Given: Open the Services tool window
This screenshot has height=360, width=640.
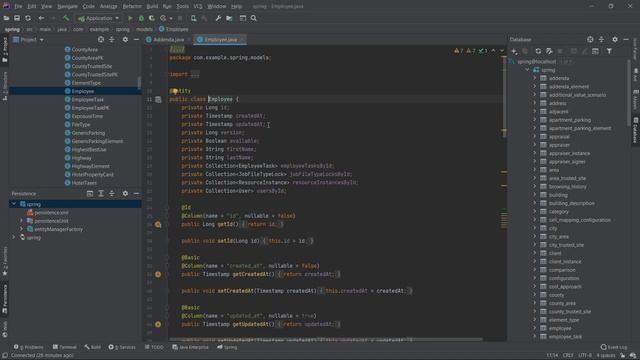Looking at the screenshot, I should [x=122, y=347].
